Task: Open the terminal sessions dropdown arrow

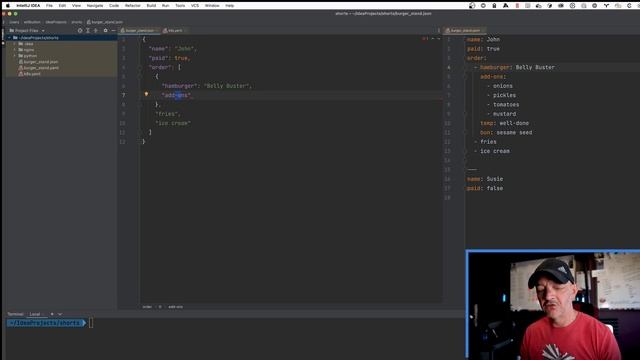Action: [60, 314]
